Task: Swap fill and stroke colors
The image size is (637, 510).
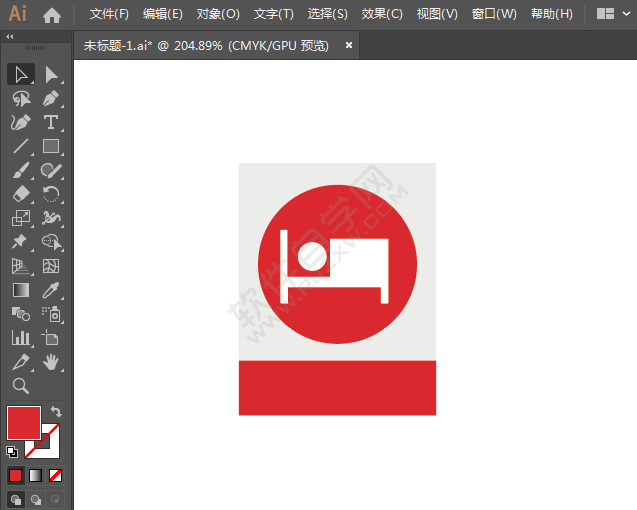Action: click(x=57, y=411)
